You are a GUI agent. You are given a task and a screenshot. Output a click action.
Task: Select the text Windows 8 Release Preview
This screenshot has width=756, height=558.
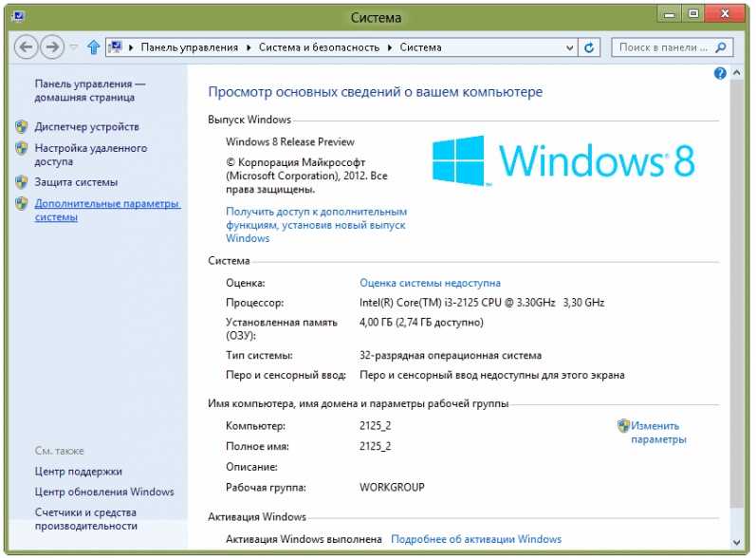point(290,141)
